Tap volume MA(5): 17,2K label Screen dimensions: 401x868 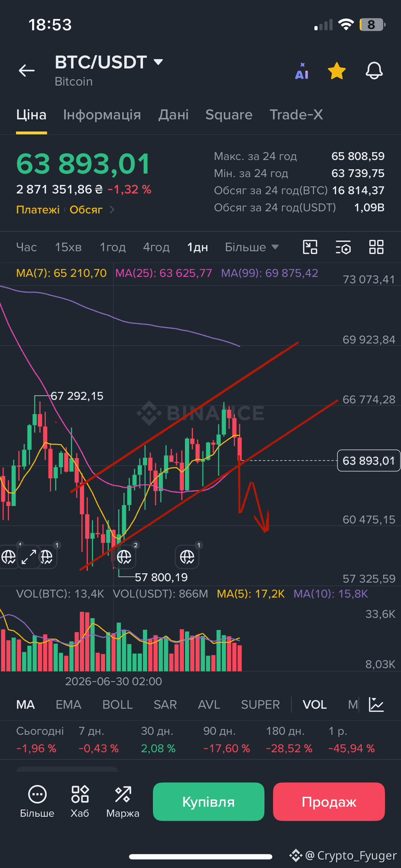point(251,594)
